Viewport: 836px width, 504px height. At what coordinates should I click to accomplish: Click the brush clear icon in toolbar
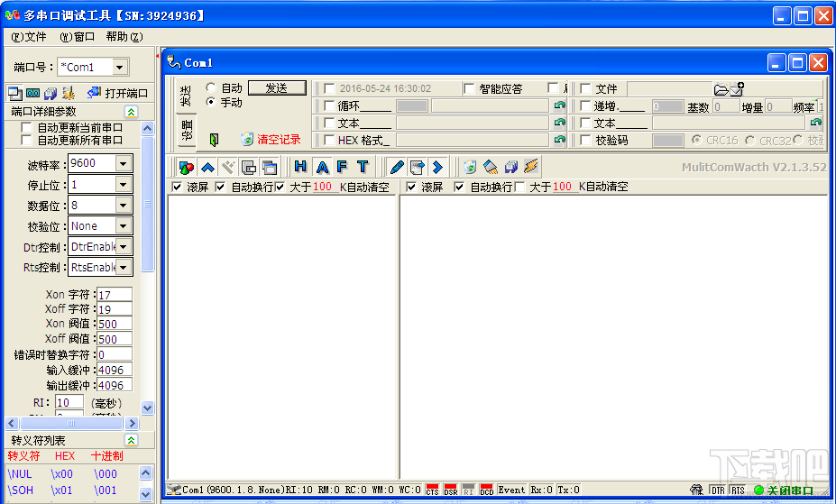click(491, 167)
